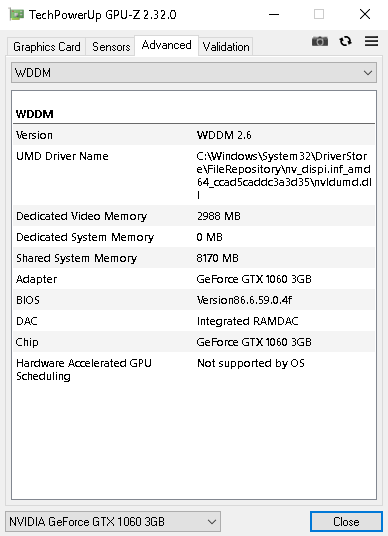The width and height of the screenshot is (388, 536).
Task: Close the window with the X button
Action: tap(365, 14)
